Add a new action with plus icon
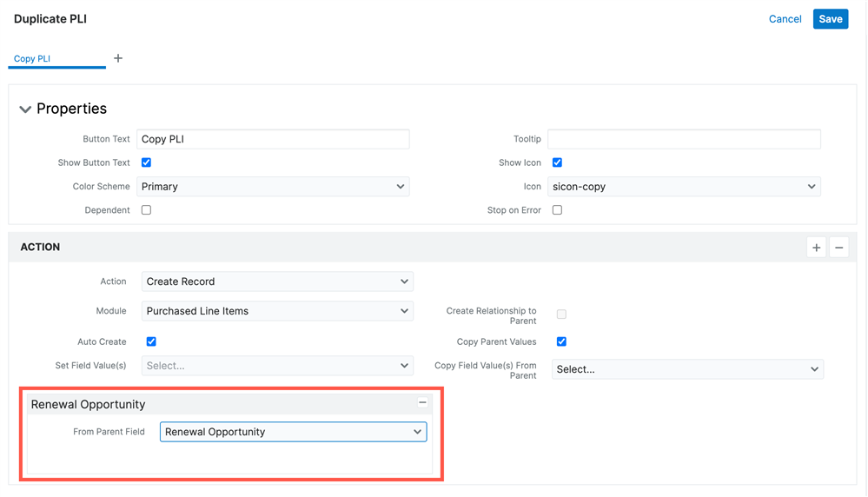868x497 pixels. [x=816, y=248]
